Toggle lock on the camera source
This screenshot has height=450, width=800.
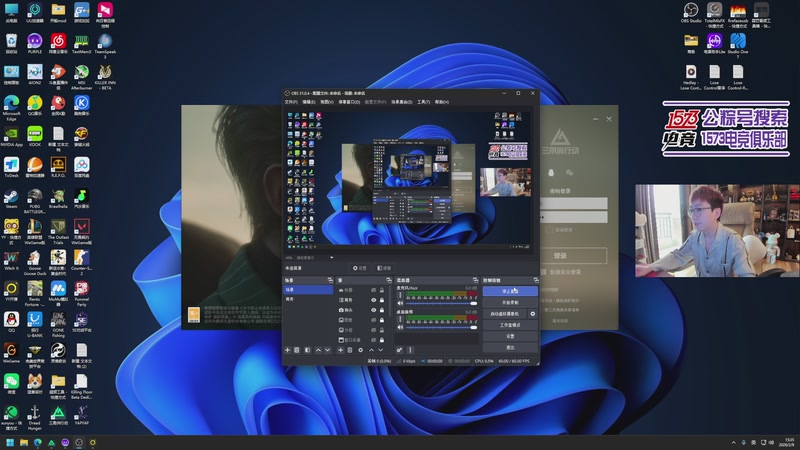click(382, 310)
